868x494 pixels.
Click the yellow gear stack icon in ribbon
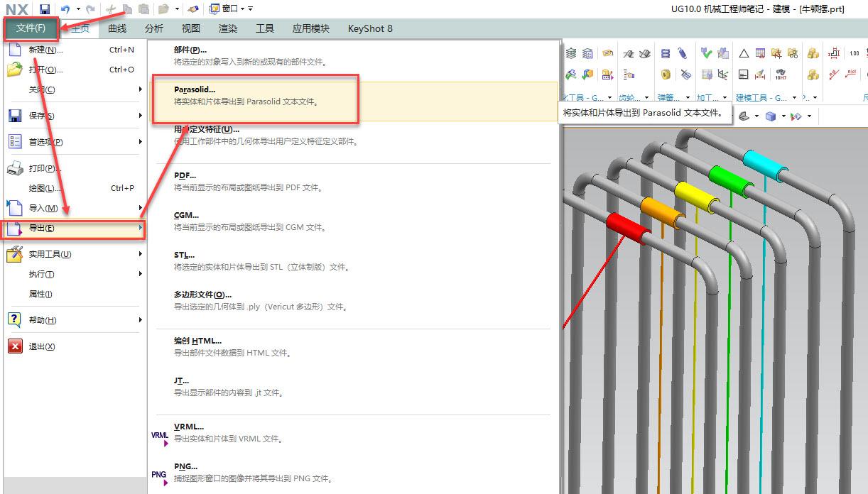(x=814, y=53)
